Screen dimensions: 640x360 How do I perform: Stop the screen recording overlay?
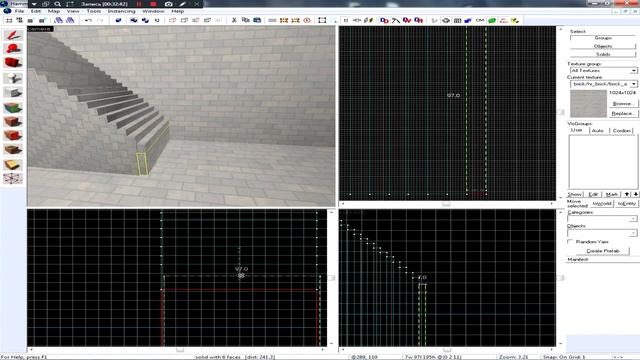[153, 4]
